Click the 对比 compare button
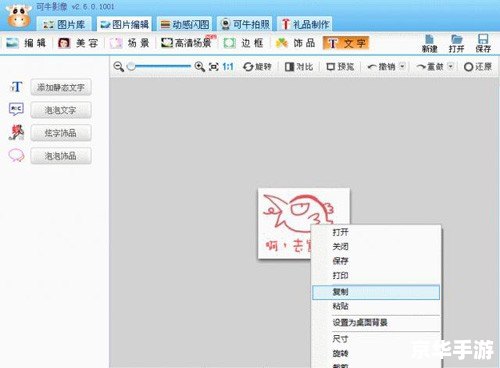 [299, 67]
